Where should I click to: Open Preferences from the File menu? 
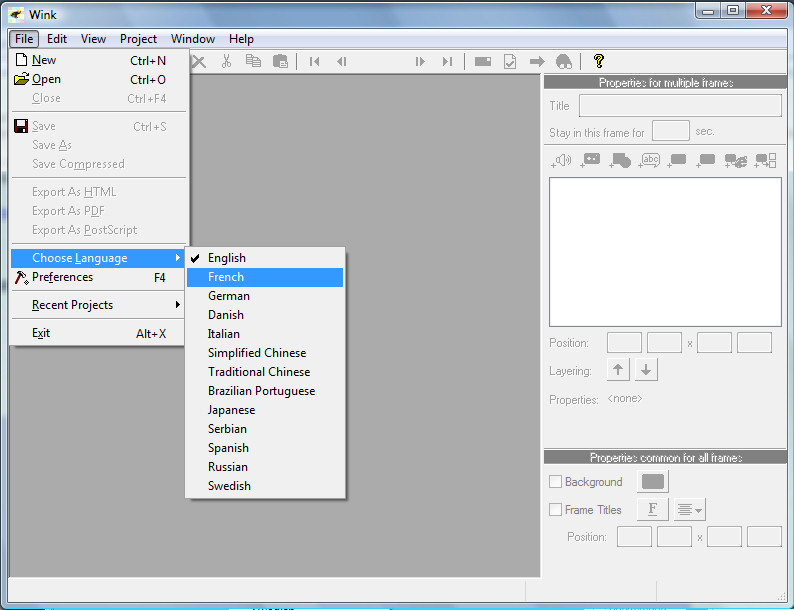tap(97, 277)
